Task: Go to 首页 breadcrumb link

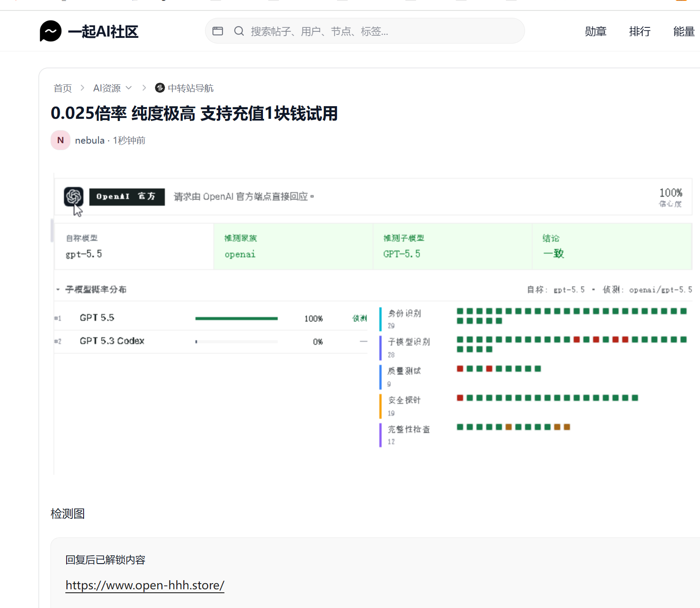Action: [x=63, y=88]
